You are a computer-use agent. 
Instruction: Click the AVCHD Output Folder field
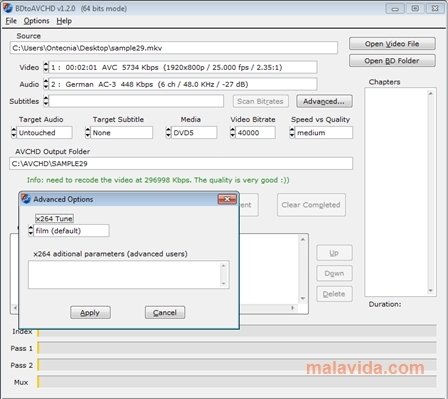point(181,164)
